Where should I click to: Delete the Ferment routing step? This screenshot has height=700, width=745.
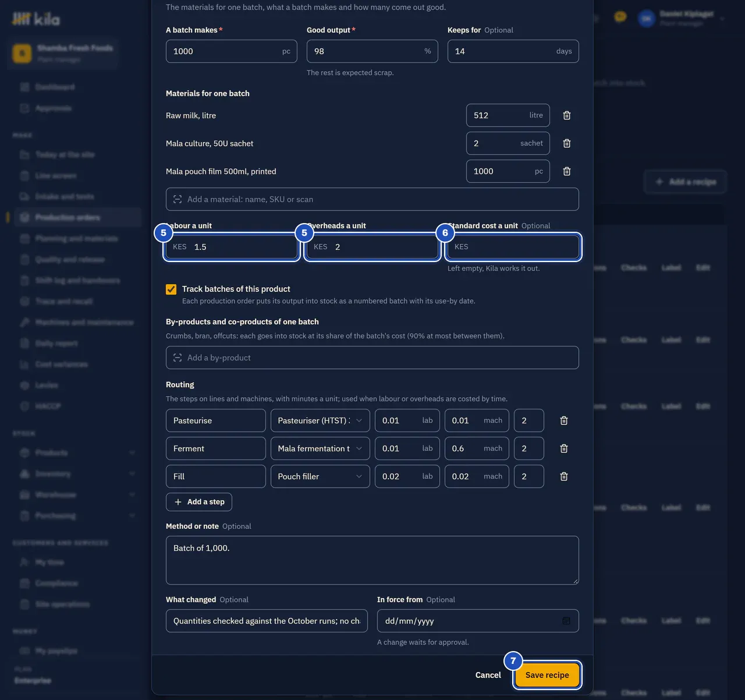coord(564,448)
